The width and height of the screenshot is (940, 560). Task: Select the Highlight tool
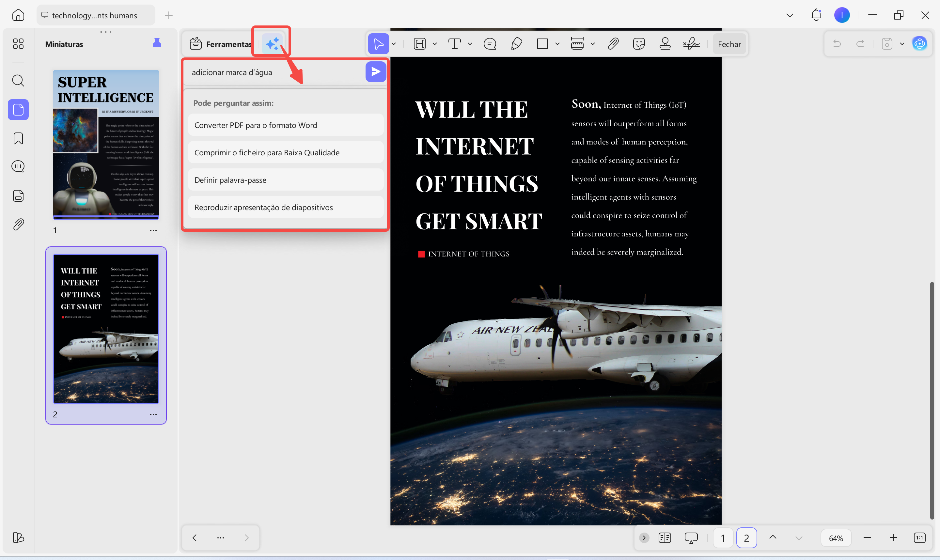tap(420, 43)
